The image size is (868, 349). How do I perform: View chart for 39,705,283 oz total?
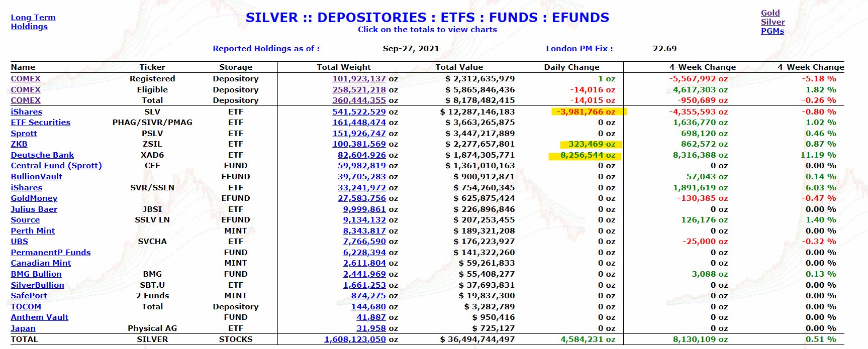(x=362, y=177)
